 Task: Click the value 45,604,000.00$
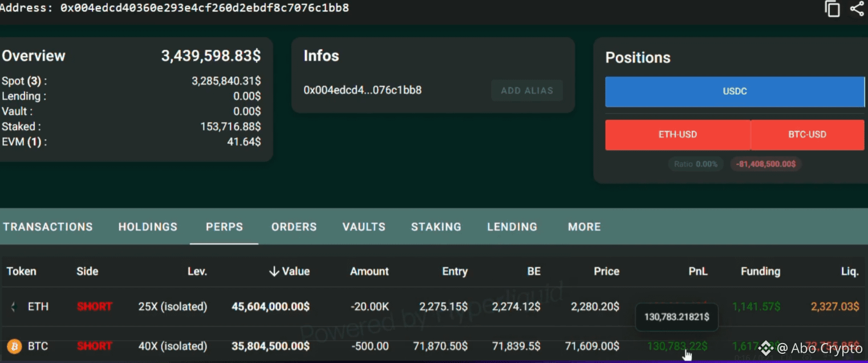[x=271, y=306]
